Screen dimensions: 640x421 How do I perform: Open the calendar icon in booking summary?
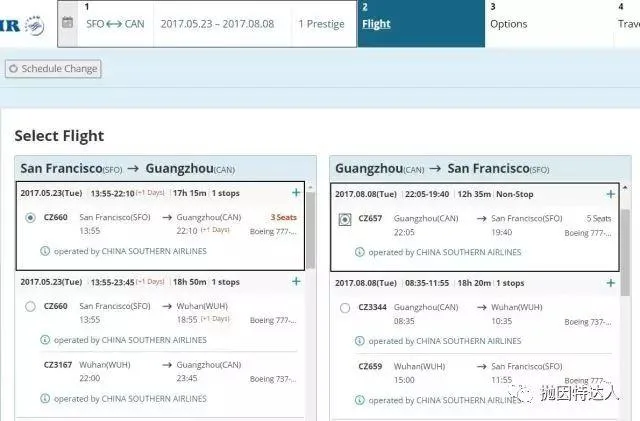click(x=67, y=23)
